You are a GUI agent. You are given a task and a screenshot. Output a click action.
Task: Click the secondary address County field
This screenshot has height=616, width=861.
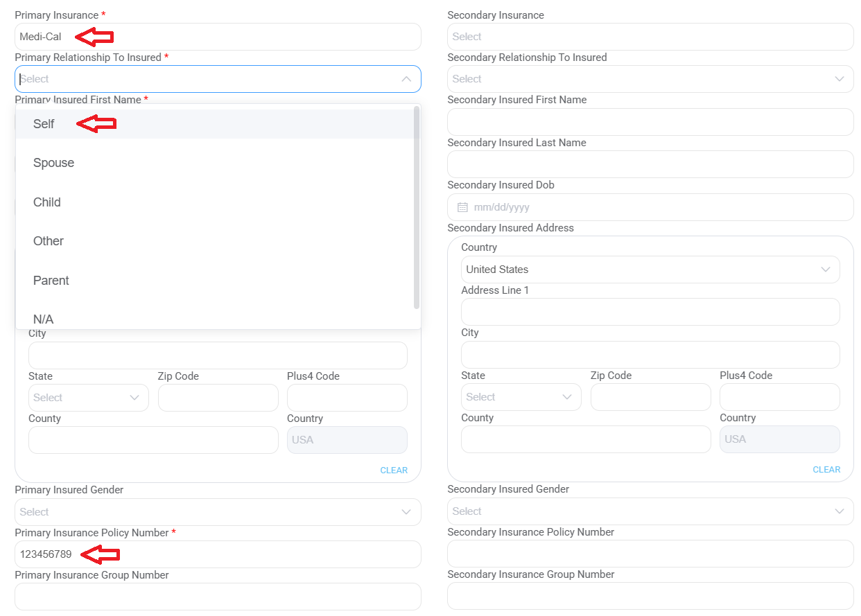coord(586,439)
